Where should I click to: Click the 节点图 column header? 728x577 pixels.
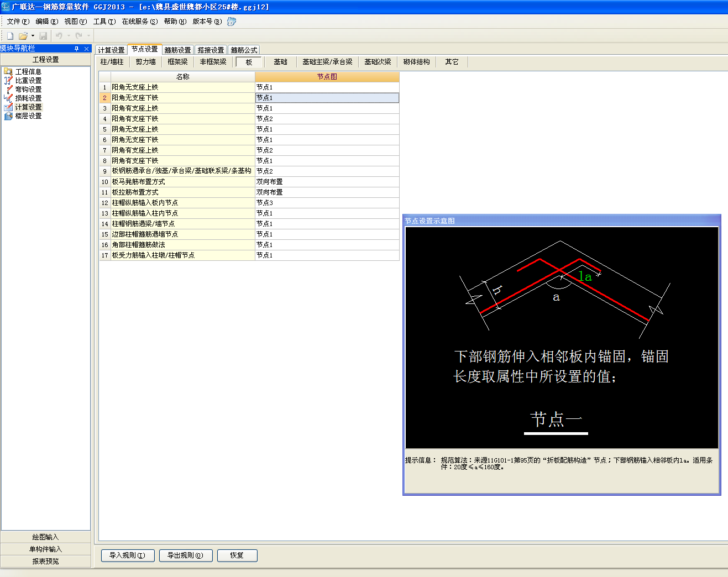(x=327, y=77)
